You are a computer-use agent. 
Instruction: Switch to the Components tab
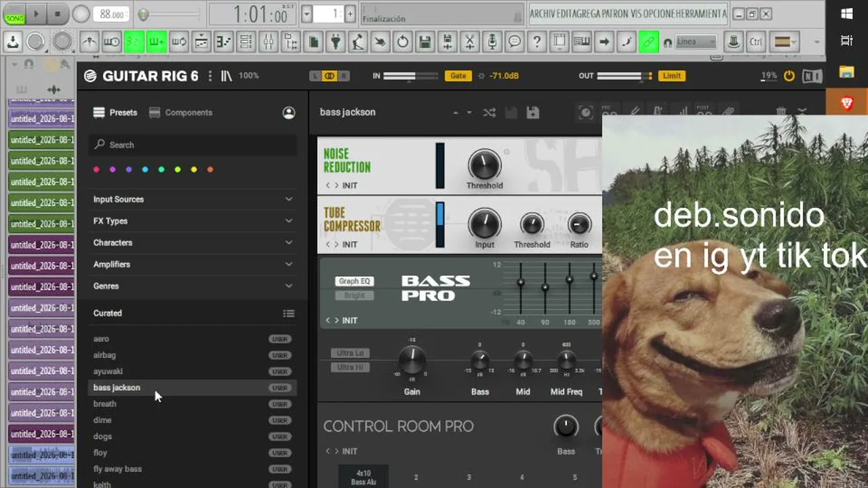(x=181, y=113)
